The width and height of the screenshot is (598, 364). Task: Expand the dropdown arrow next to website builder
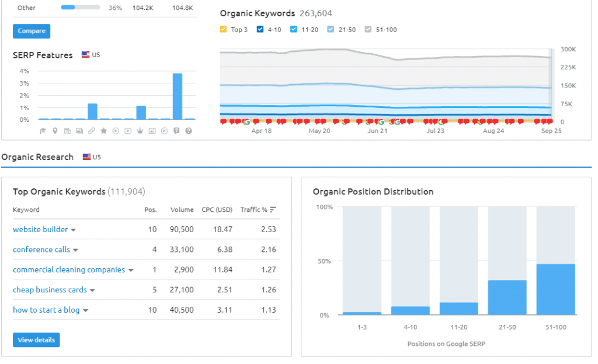(73, 230)
